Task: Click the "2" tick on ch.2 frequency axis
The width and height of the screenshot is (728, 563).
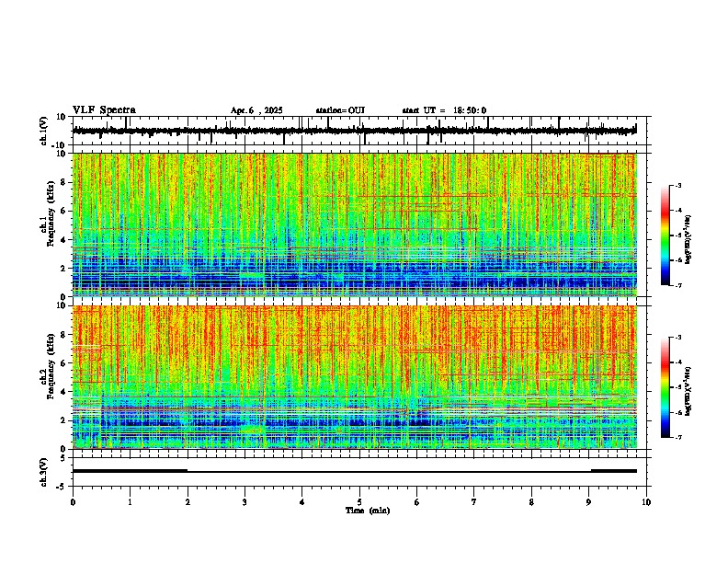Action: [63, 420]
